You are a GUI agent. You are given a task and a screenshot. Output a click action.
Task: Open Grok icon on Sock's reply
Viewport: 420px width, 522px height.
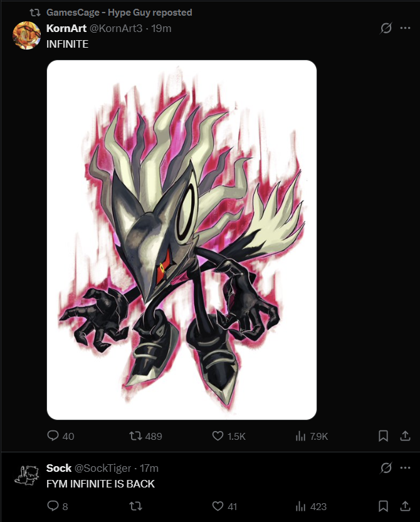[x=386, y=468]
